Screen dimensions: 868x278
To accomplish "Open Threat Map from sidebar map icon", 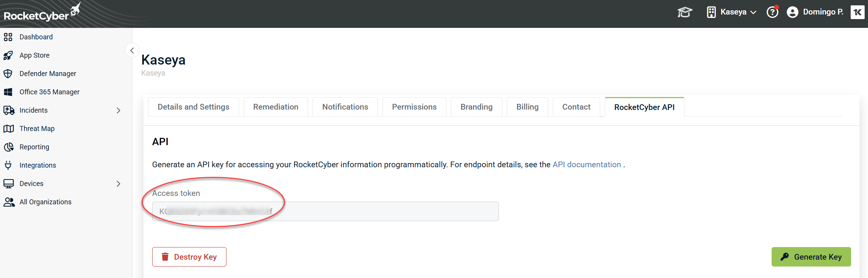I will point(8,129).
